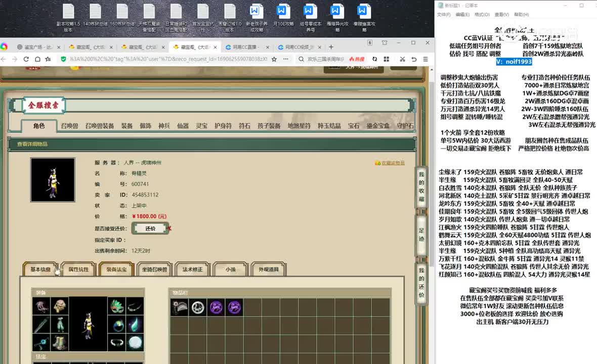Click the 全服搜索 banner

click(44, 105)
